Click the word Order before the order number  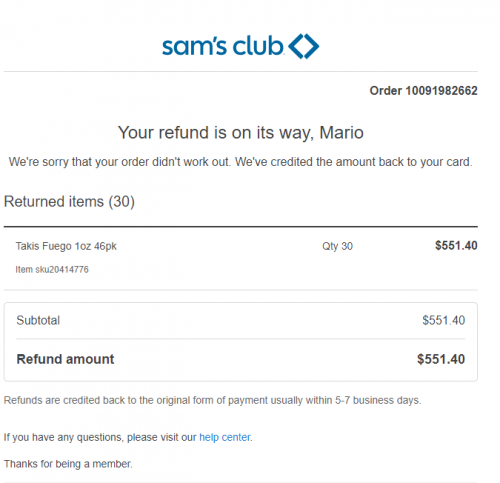[386, 91]
